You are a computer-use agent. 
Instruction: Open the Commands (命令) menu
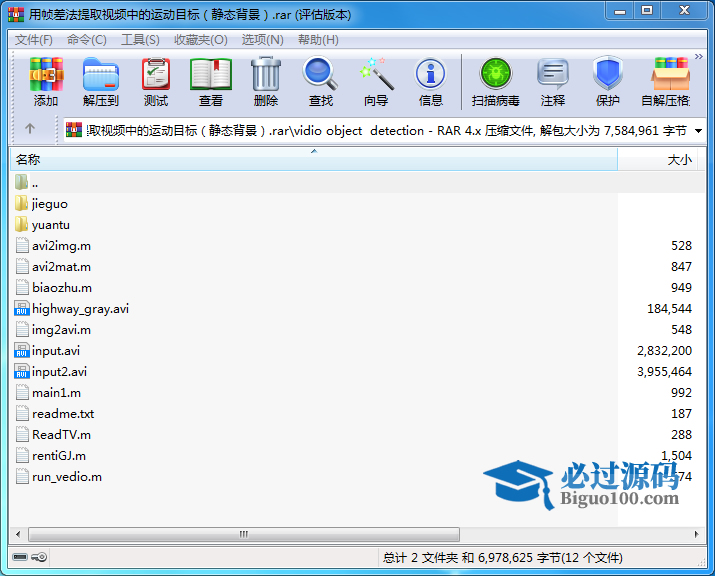87,40
